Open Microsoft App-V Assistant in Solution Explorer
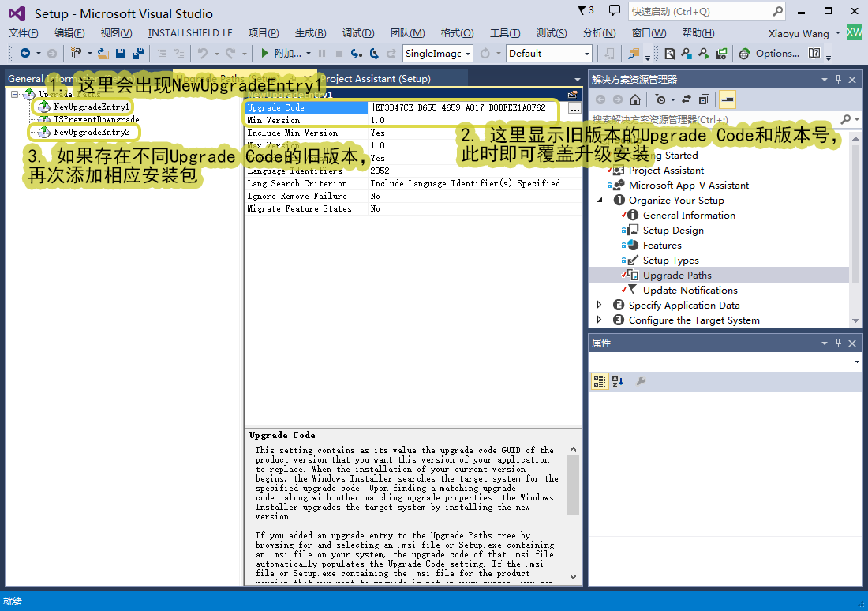The height and width of the screenshot is (611, 868). click(689, 185)
